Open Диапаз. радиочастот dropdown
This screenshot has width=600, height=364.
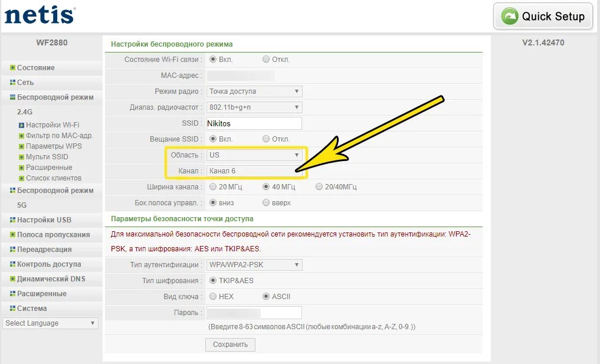[x=254, y=107]
